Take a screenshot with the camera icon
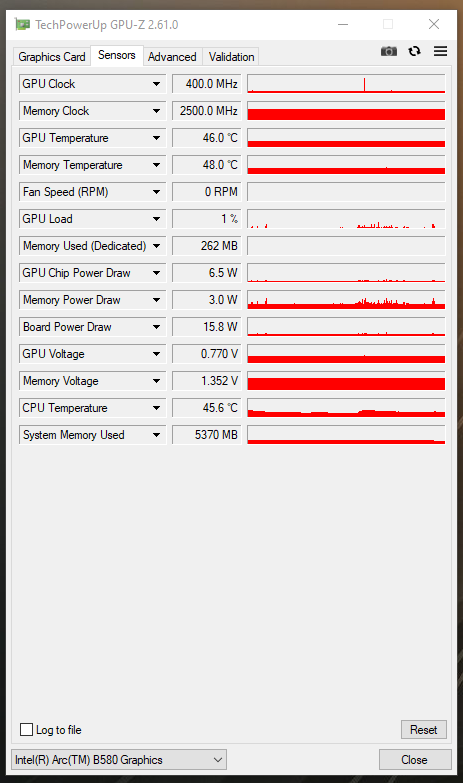Image resolution: width=463 pixels, height=783 pixels. [x=389, y=51]
